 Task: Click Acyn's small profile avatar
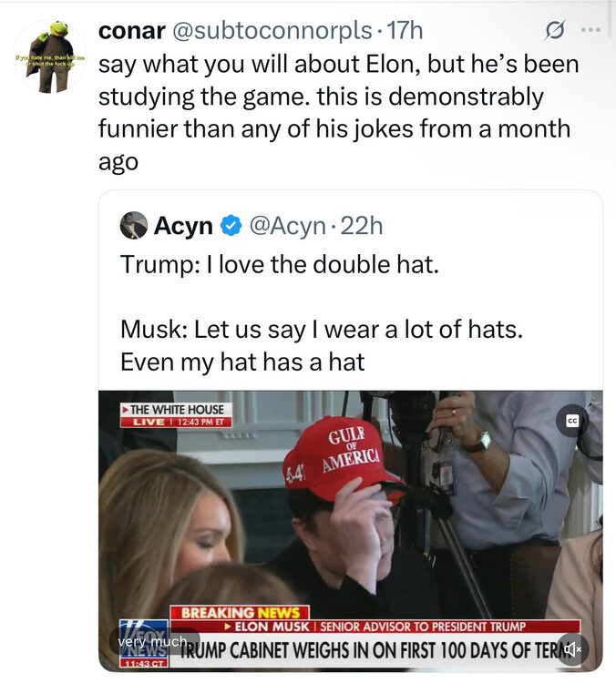point(135,225)
